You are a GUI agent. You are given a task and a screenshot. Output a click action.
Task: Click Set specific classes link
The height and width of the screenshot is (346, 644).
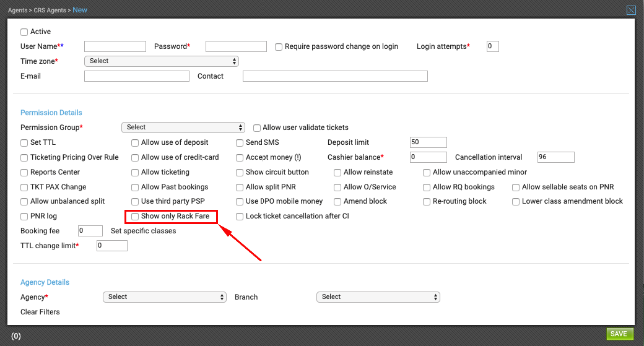143,231
